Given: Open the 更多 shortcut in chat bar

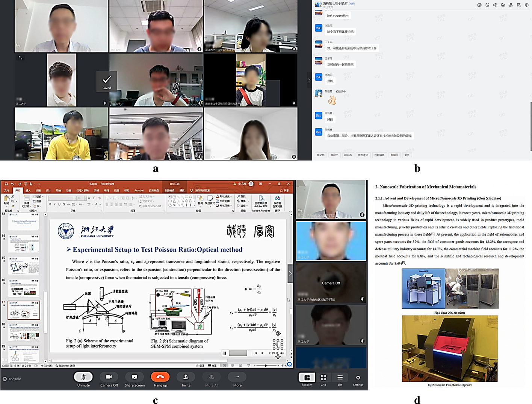Looking at the screenshot, I should point(407,155).
